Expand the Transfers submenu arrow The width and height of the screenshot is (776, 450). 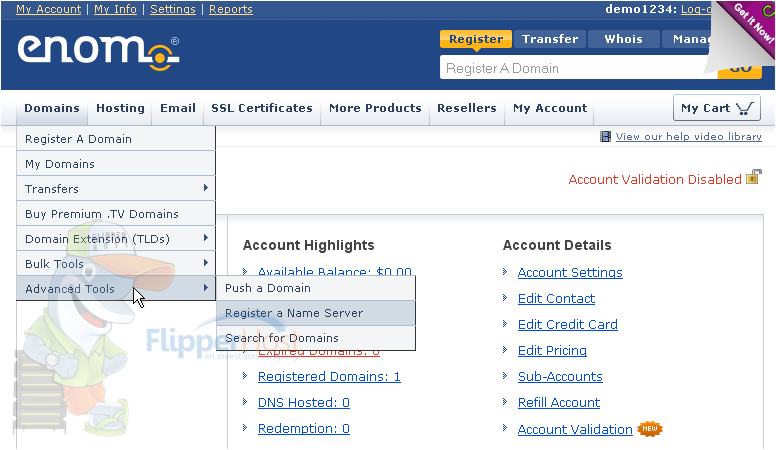coord(205,188)
